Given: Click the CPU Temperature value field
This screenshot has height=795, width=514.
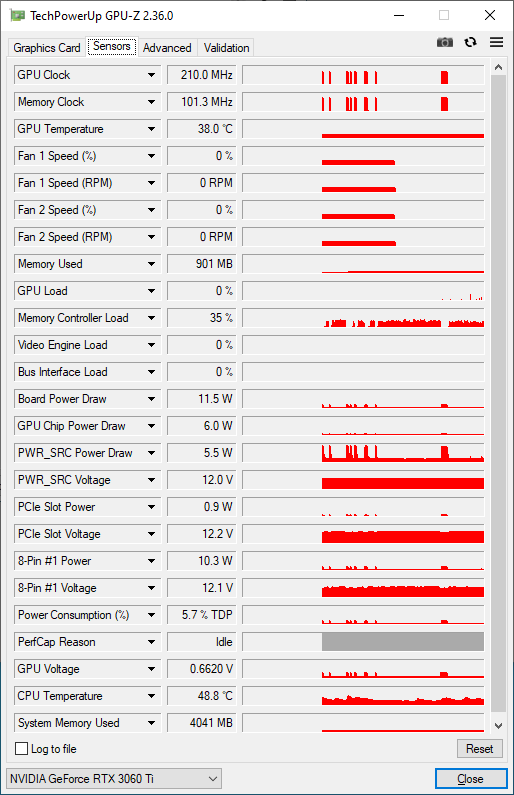Looking at the screenshot, I should coord(201,696).
